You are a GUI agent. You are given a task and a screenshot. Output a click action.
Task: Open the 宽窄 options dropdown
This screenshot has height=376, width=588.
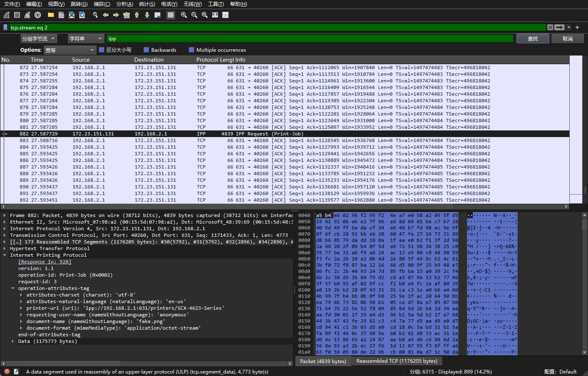(x=70, y=50)
